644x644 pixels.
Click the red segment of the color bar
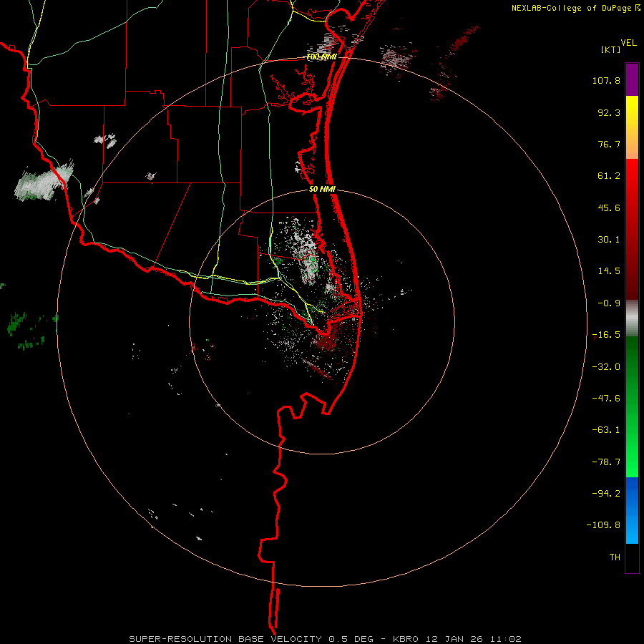tap(632, 229)
